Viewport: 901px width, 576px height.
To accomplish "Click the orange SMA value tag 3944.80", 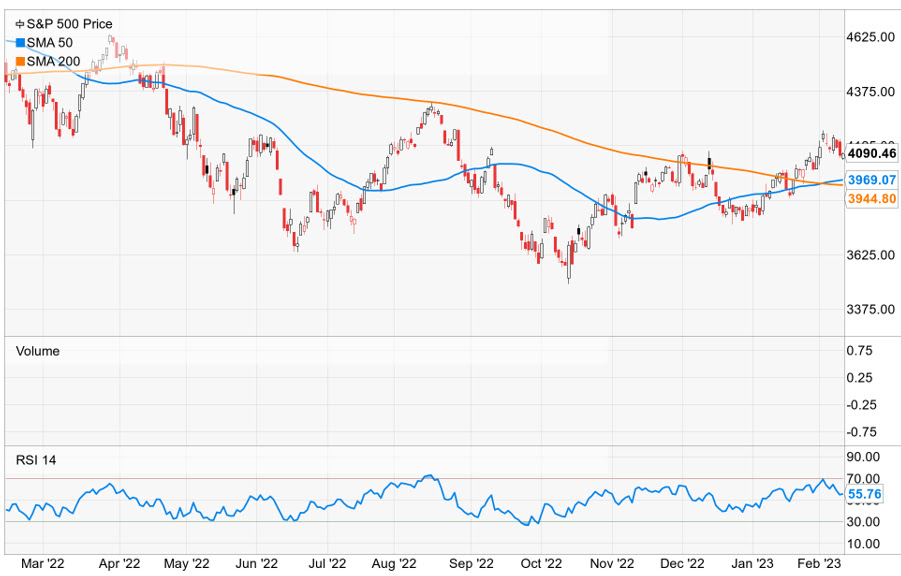I will tap(872, 199).
